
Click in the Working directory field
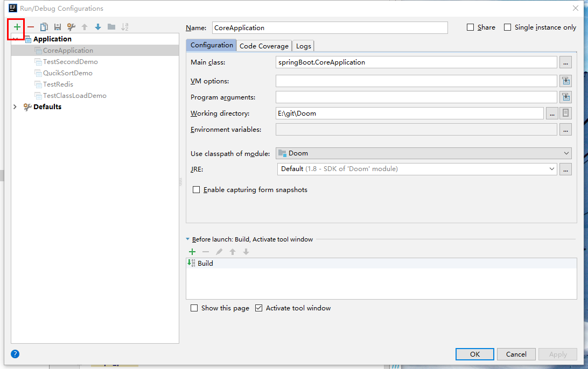click(x=409, y=113)
